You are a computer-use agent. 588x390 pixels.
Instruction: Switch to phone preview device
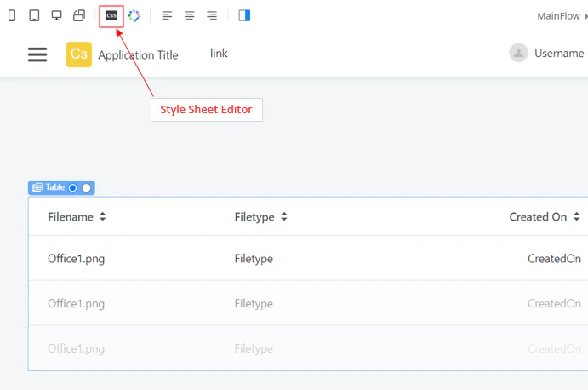(x=12, y=16)
